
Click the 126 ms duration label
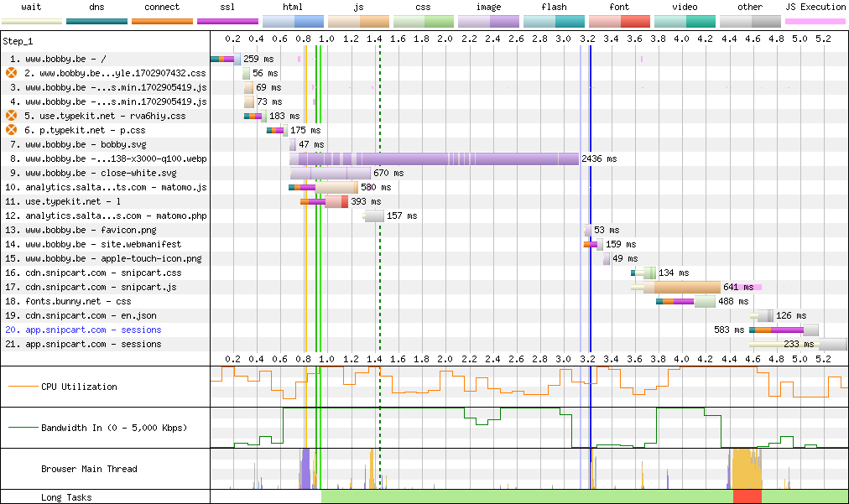pos(791,315)
